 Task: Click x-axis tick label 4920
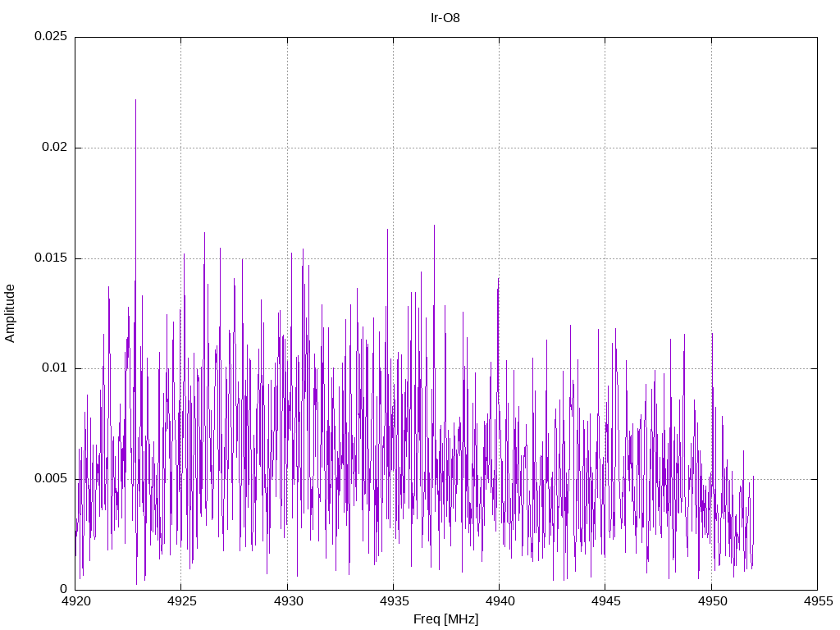click(75, 601)
